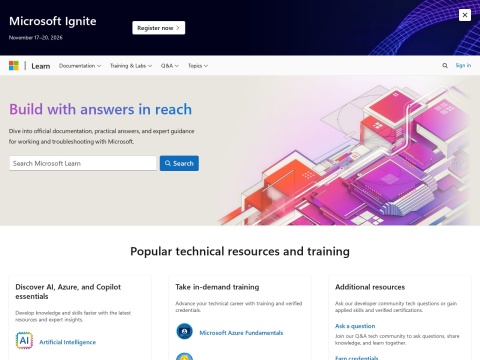Image resolution: width=480 pixels, height=360 pixels.
Task: Click the Sign in link
Action: pyautogui.click(x=463, y=65)
